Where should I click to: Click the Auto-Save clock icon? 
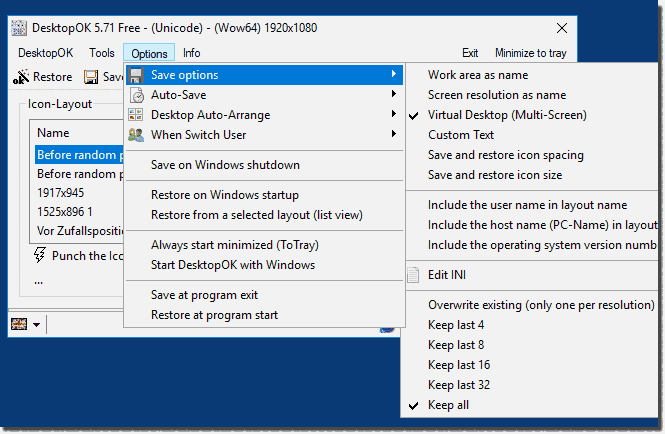click(136, 95)
